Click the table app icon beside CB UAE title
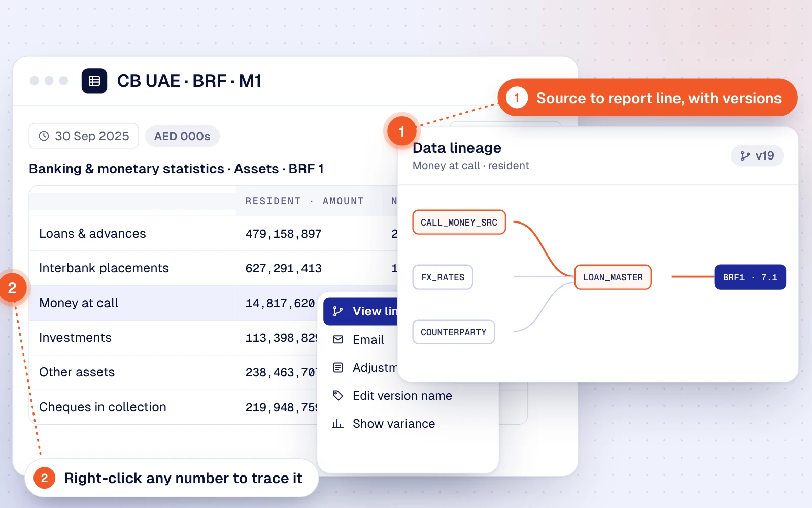 tap(94, 81)
